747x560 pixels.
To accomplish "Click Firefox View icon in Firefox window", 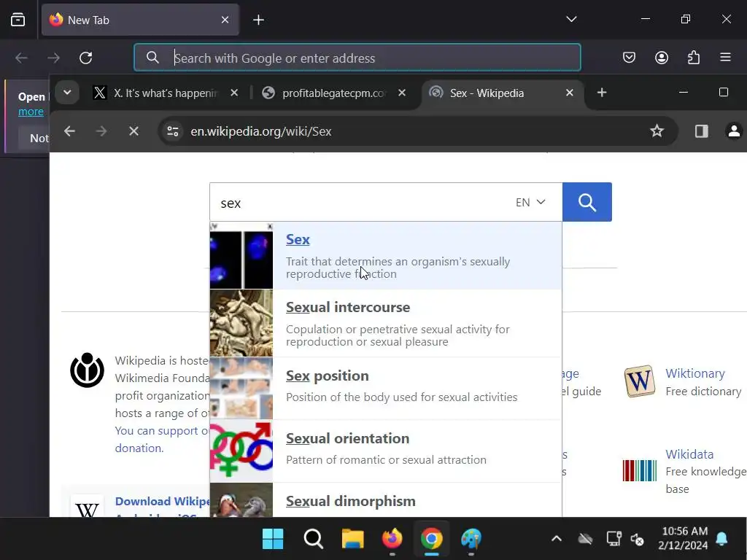I will coord(18,20).
